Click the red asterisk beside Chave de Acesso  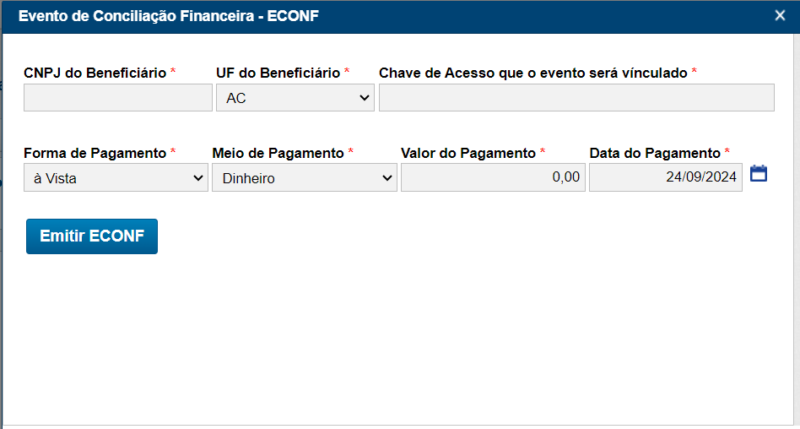pos(694,72)
